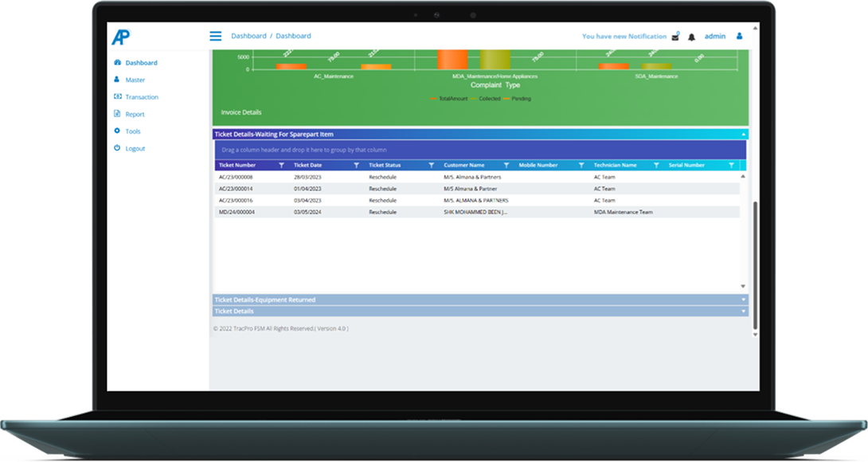The image size is (868, 462).
Task: Open the Ticket Status column filter
Action: pyautogui.click(x=431, y=165)
